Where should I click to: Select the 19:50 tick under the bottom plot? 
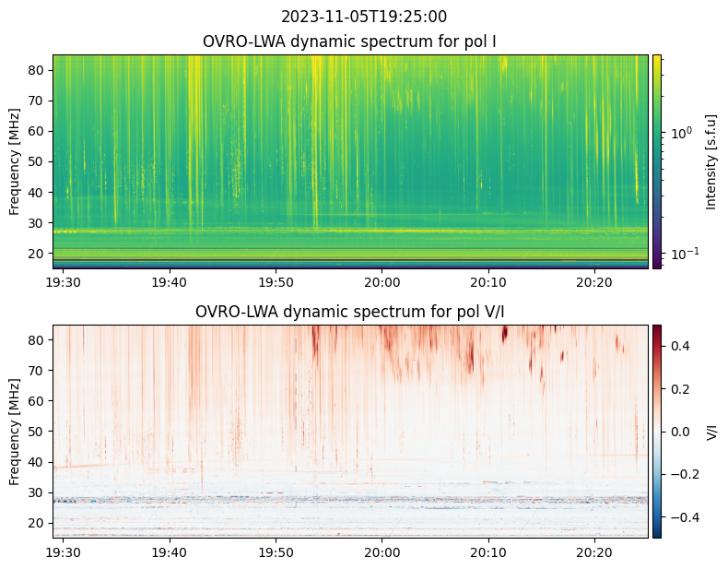[276, 552]
